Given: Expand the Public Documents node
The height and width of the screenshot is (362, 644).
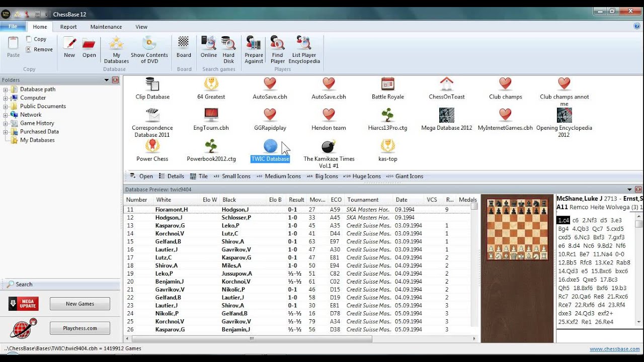Looking at the screenshot, I should pos(6,106).
